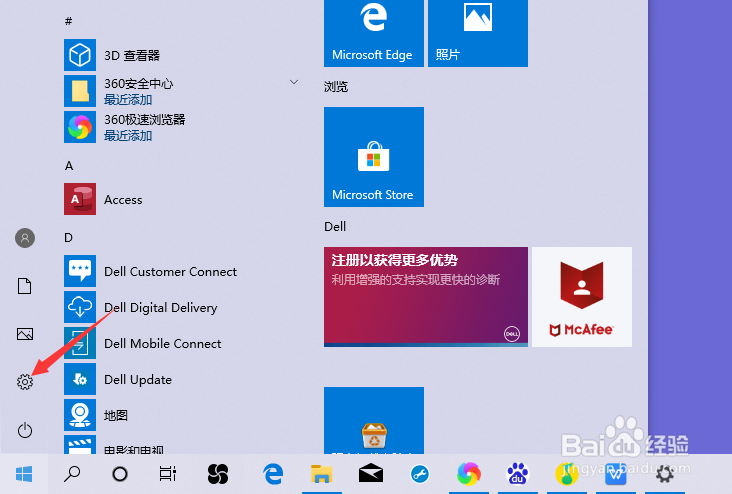The height and width of the screenshot is (494, 732).
Task: Click the Windows Start button
Action: click(24, 474)
